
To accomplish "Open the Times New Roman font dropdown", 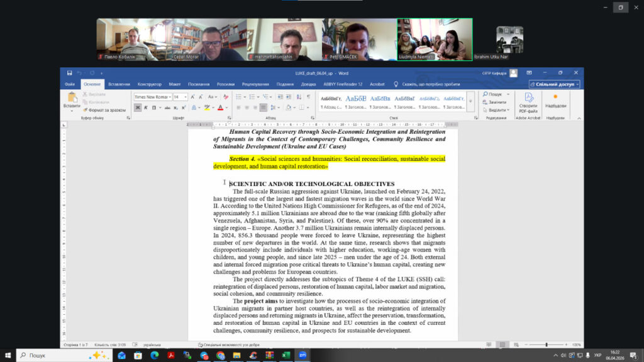I will click(152, 97).
